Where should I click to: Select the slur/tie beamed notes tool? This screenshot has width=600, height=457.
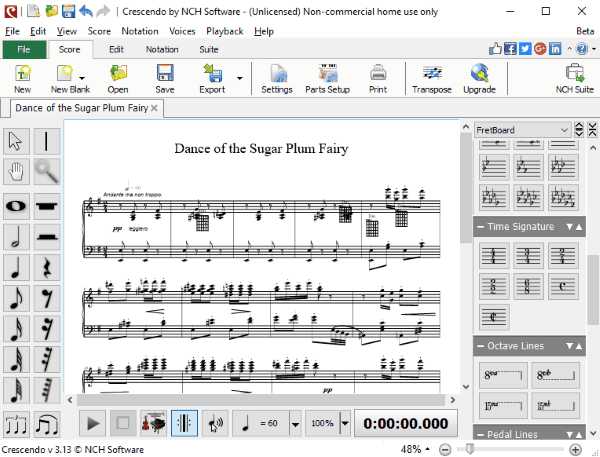(x=47, y=424)
